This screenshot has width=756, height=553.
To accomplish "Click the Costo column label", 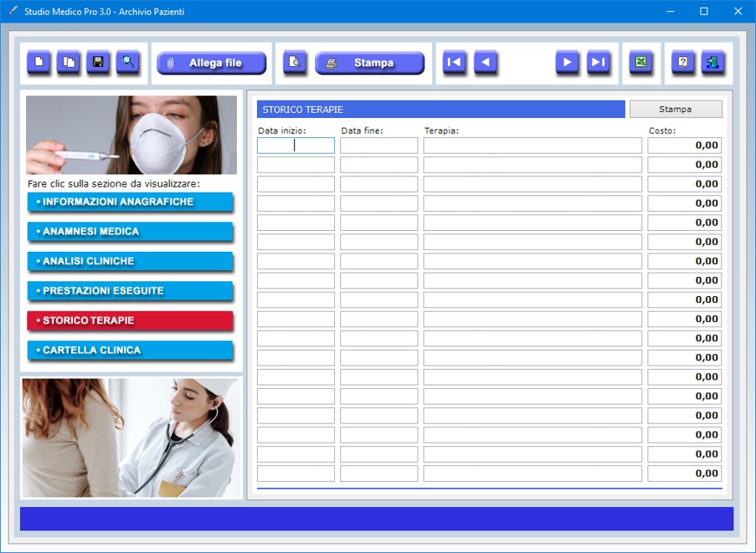I will [662, 131].
